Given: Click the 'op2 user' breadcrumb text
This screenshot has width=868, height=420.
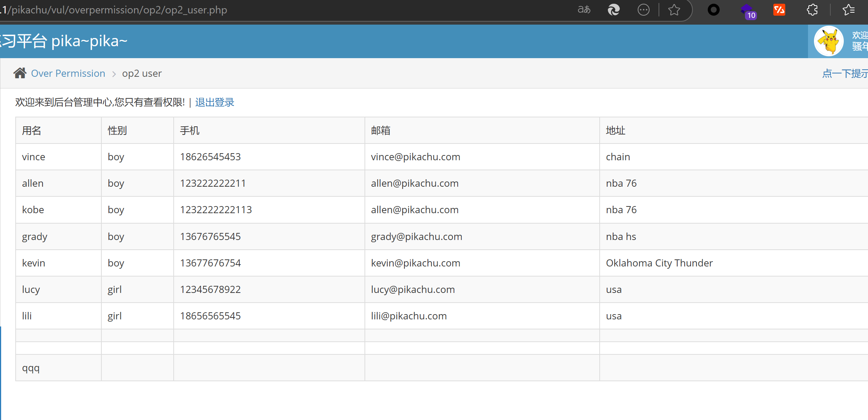Looking at the screenshot, I should [x=142, y=73].
